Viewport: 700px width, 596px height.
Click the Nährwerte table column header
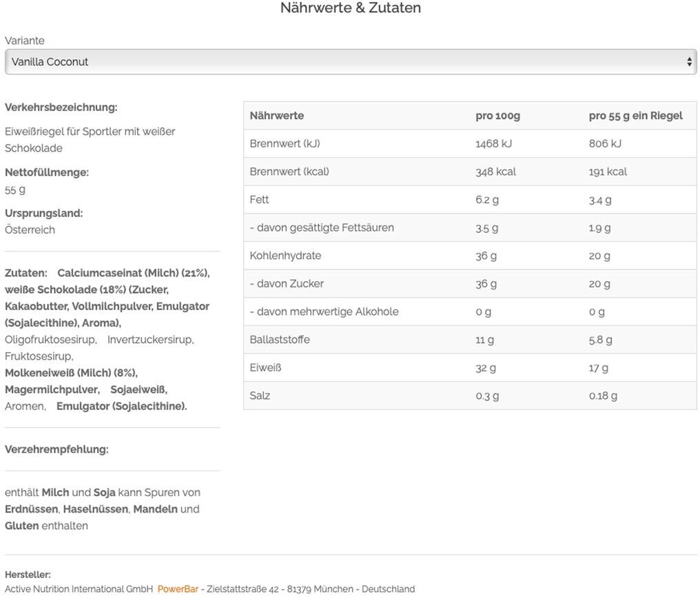pos(277,116)
